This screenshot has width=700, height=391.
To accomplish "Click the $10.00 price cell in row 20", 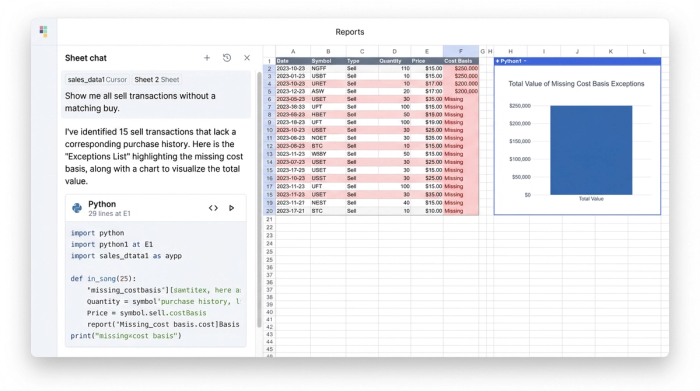I will 427,211.
